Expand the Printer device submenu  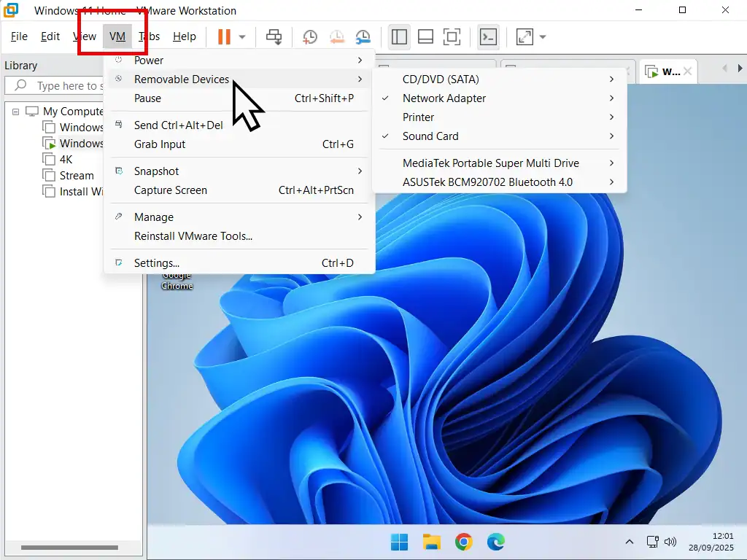[x=499, y=117]
